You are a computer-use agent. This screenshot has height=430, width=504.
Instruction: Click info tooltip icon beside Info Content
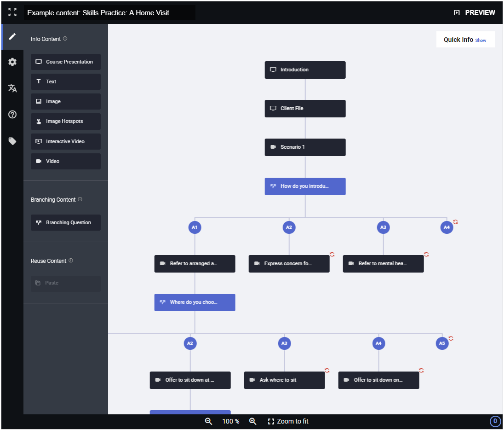65,39
